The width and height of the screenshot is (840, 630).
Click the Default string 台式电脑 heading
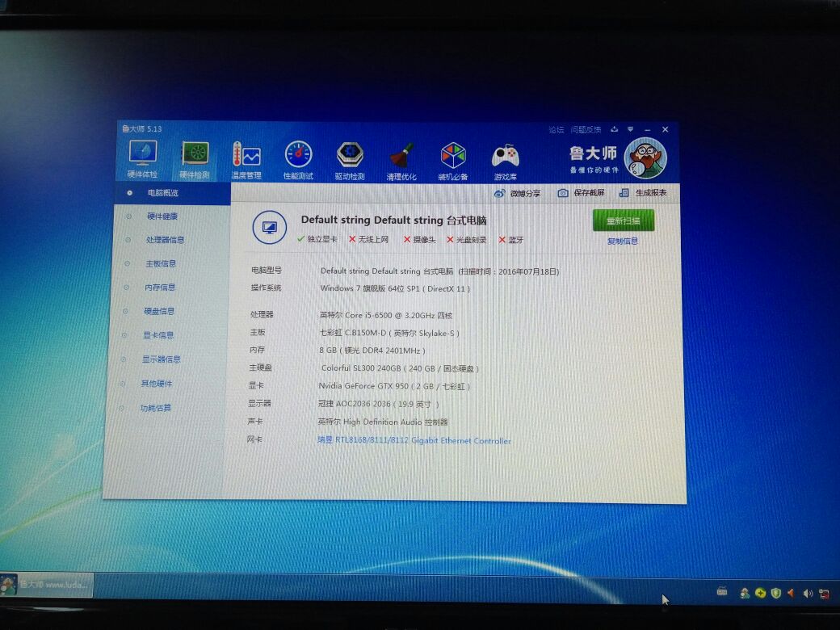click(394, 220)
